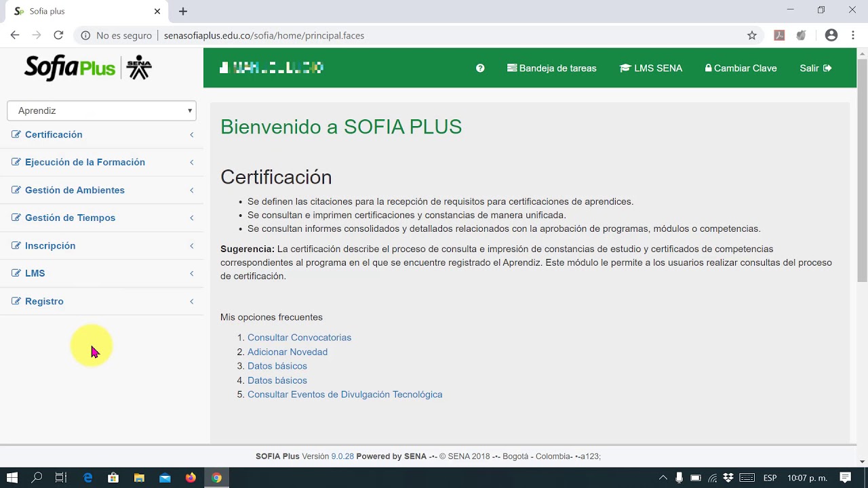Open the Aprendiz role dropdown
This screenshot has height=488, width=868.
102,110
